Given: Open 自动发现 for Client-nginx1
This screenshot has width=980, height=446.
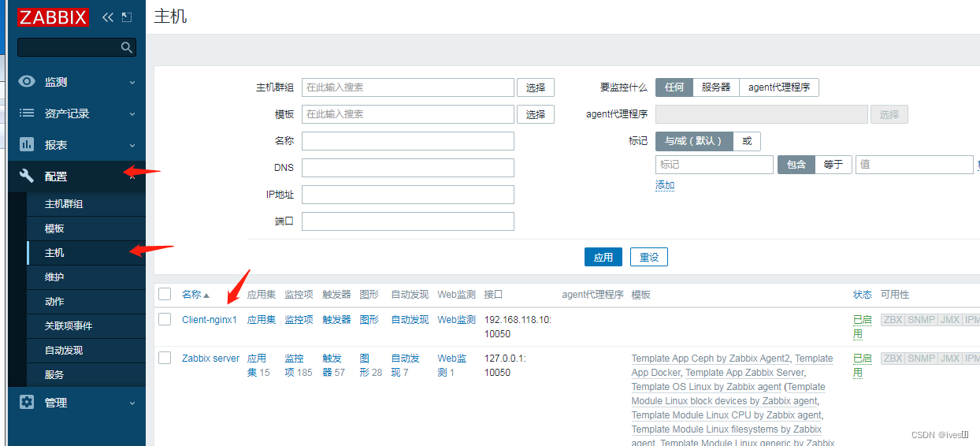Looking at the screenshot, I should (x=410, y=320).
